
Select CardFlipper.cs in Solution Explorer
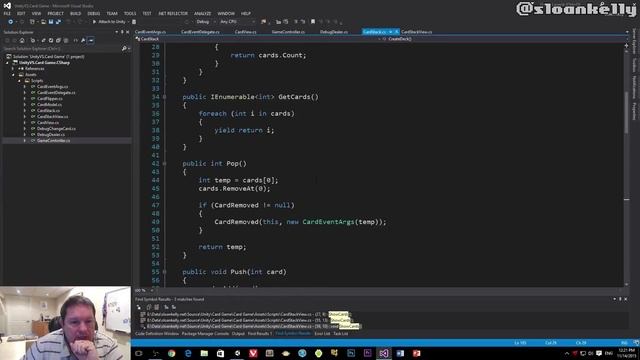click(49, 98)
